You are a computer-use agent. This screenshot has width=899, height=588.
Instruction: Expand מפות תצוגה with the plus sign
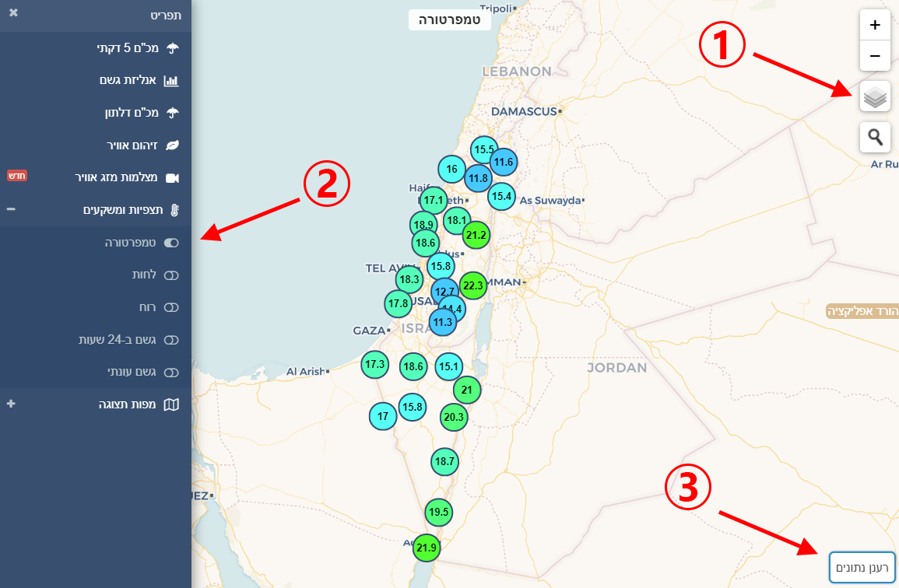click(11, 404)
